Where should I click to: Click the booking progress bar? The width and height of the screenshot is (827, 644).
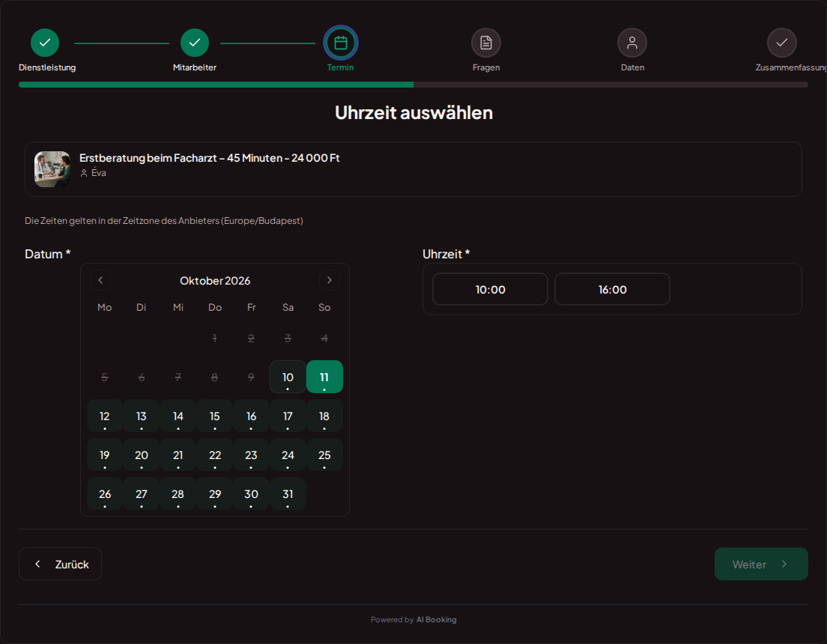tap(413, 85)
